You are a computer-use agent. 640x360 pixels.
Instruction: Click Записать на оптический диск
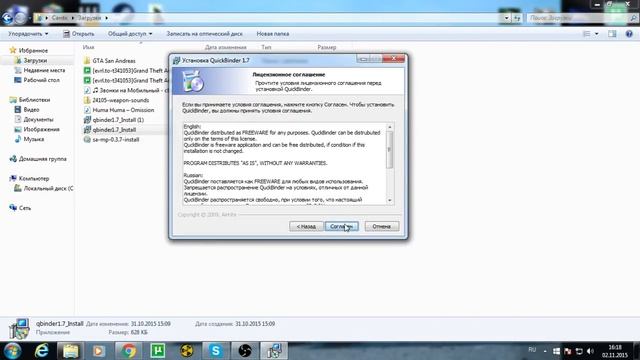pos(204,34)
